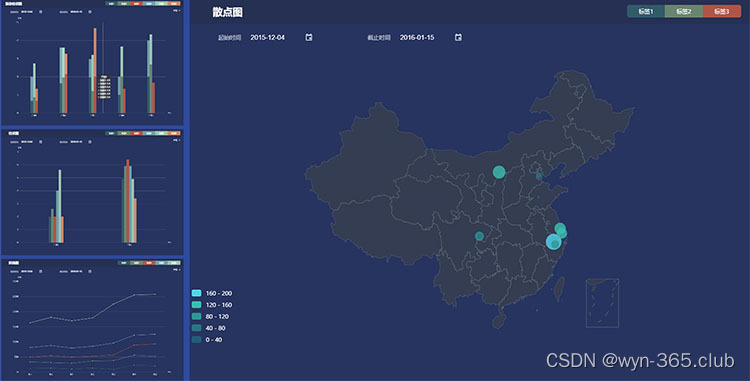Click the Hainan island on the map

pyautogui.click(x=499, y=321)
